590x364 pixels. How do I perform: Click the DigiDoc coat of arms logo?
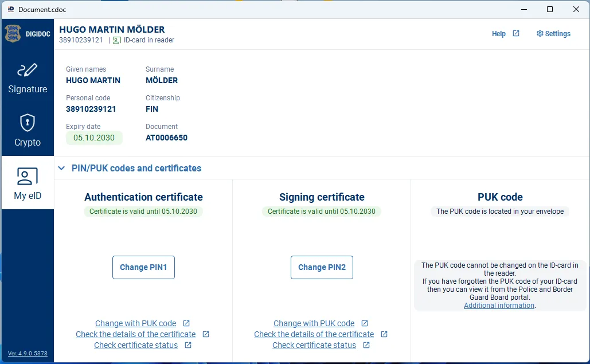pos(13,34)
